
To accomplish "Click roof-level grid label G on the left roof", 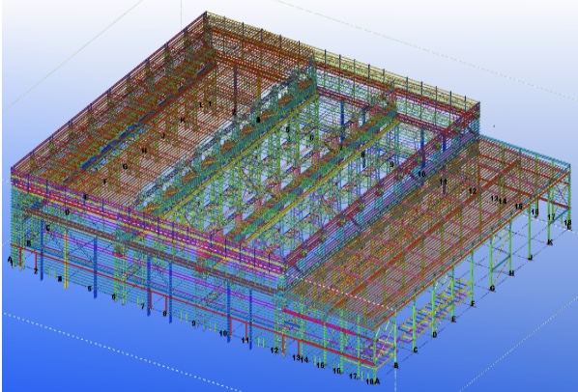I will point(125,166).
